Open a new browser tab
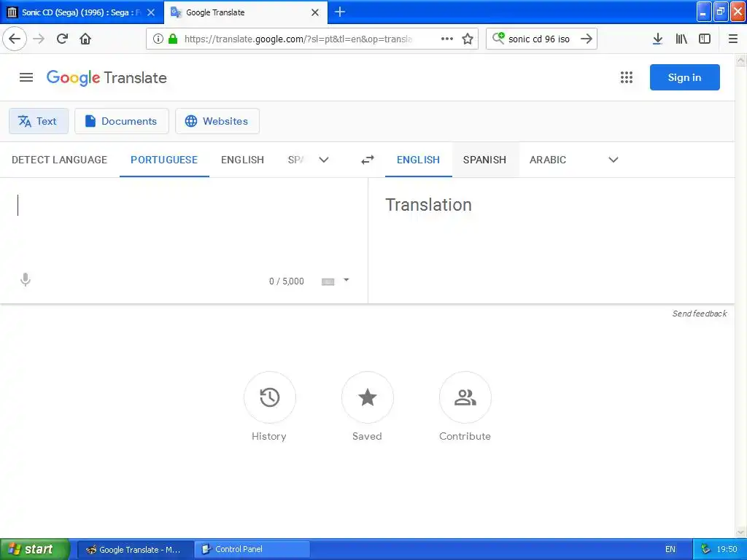Viewport: 747px width, 560px height. (340, 12)
